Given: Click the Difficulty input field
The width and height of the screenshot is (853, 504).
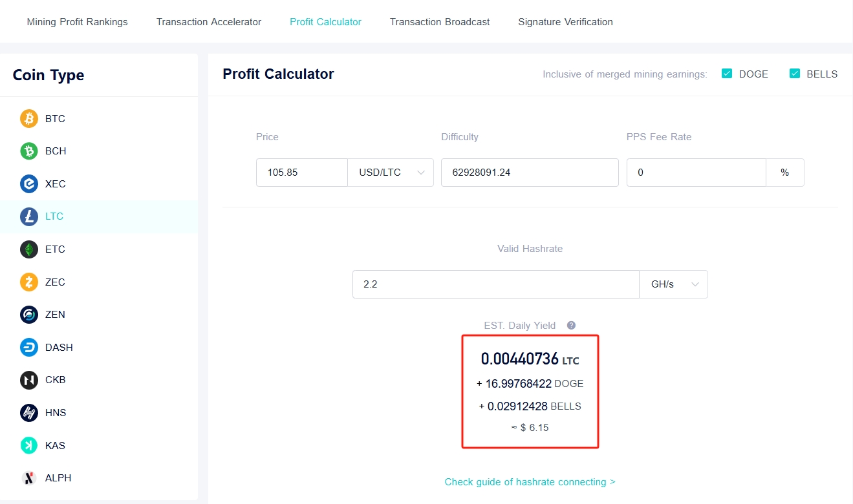Looking at the screenshot, I should pos(530,173).
